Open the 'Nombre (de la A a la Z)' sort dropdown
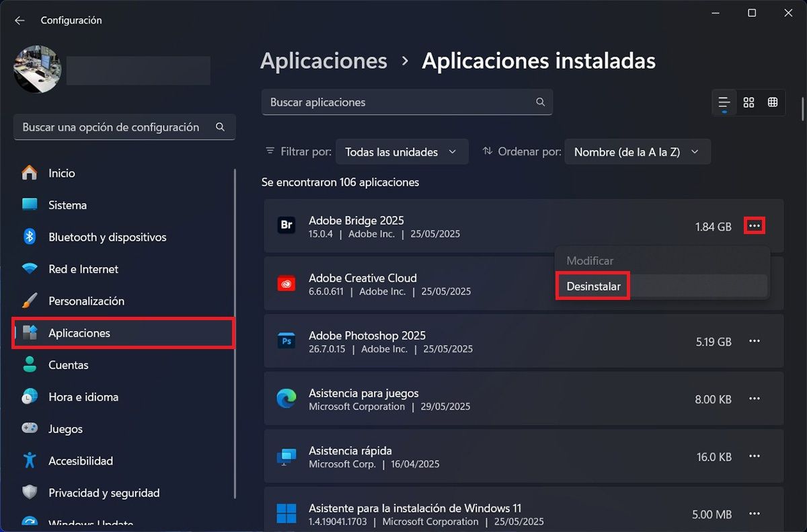The height and width of the screenshot is (532, 807). tap(638, 152)
